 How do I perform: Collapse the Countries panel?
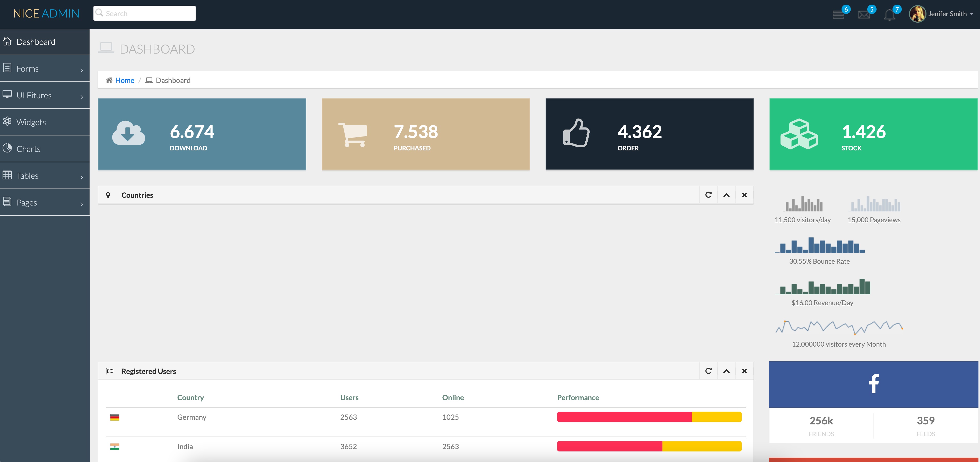(x=726, y=195)
